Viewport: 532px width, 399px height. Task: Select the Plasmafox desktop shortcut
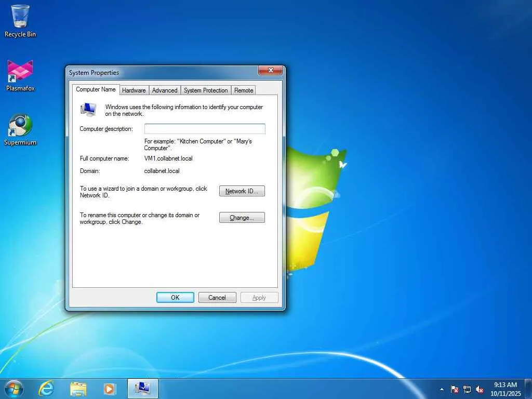click(20, 76)
